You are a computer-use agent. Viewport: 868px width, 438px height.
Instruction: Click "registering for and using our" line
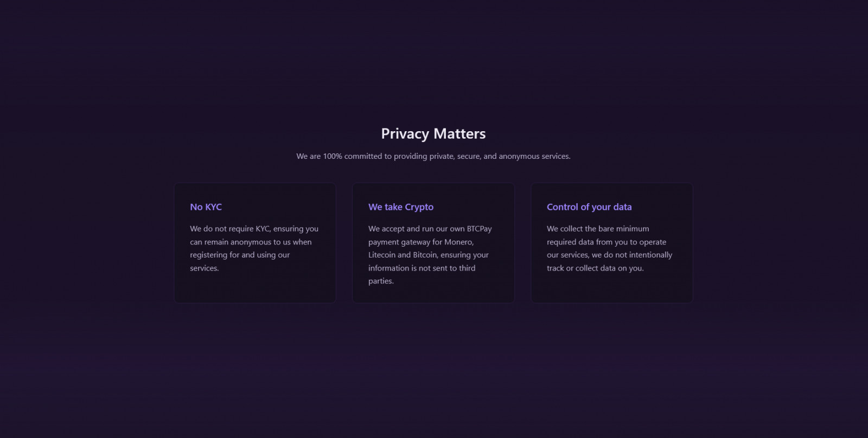[240, 255]
